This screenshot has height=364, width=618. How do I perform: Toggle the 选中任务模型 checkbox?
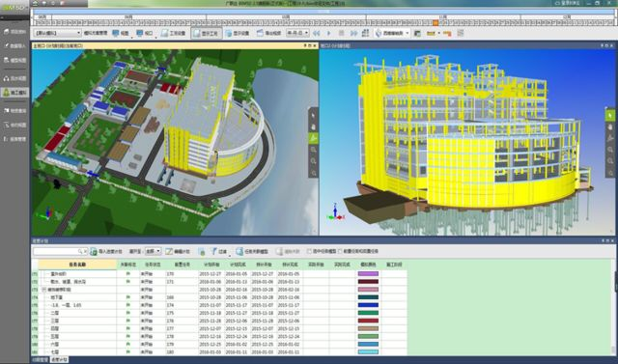coord(309,251)
